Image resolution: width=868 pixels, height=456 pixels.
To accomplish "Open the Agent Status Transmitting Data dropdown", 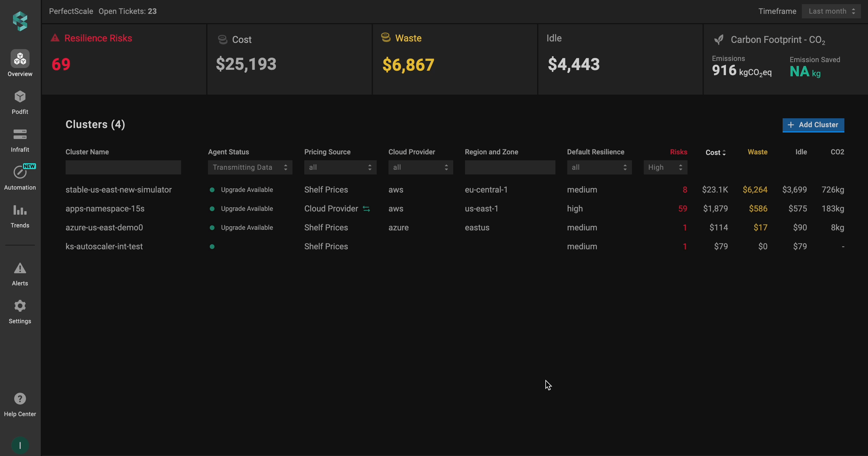I will click(250, 168).
